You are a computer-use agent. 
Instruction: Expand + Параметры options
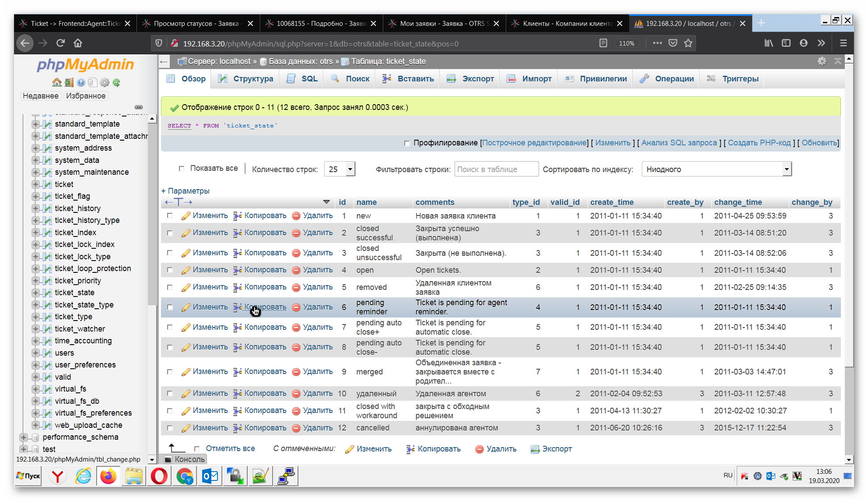[185, 191]
